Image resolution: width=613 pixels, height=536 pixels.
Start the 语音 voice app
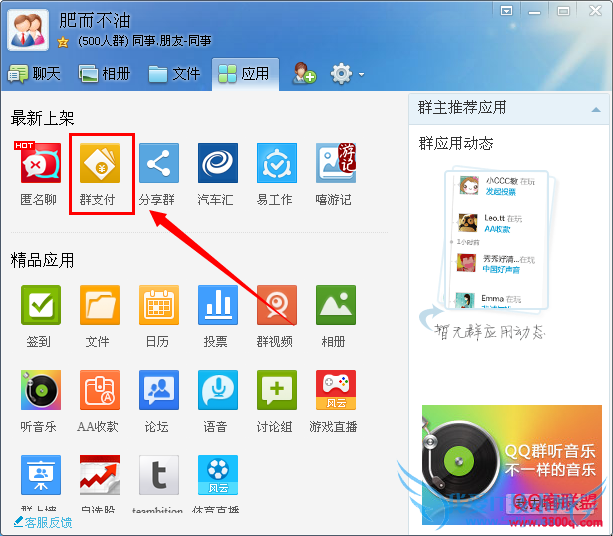(218, 390)
